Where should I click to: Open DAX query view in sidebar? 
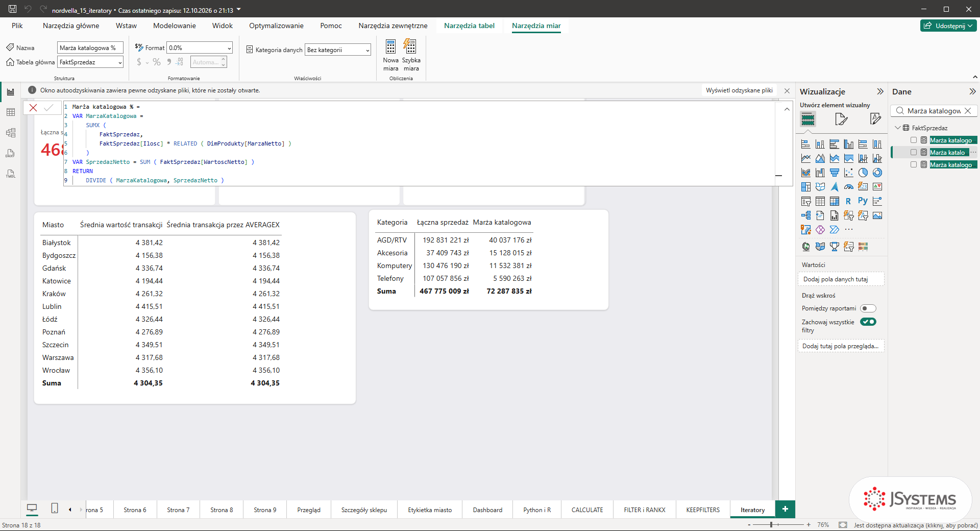tap(11, 153)
